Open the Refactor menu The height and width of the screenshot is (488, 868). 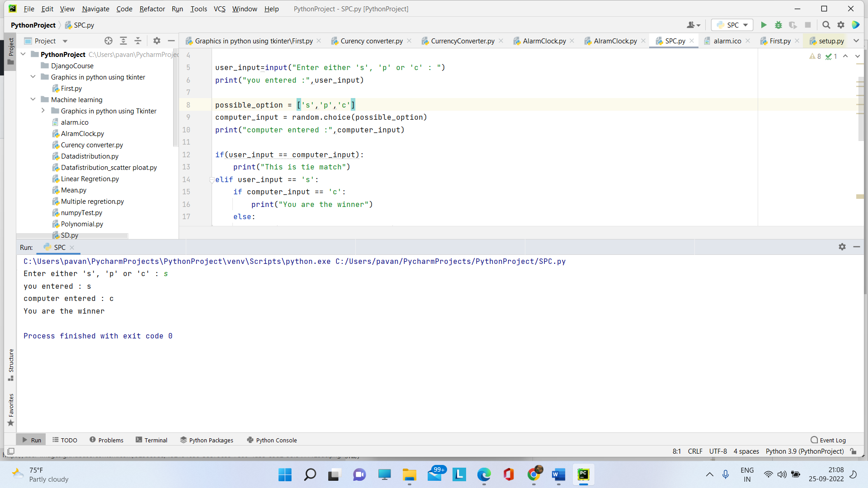pyautogui.click(x=152, y=9)
